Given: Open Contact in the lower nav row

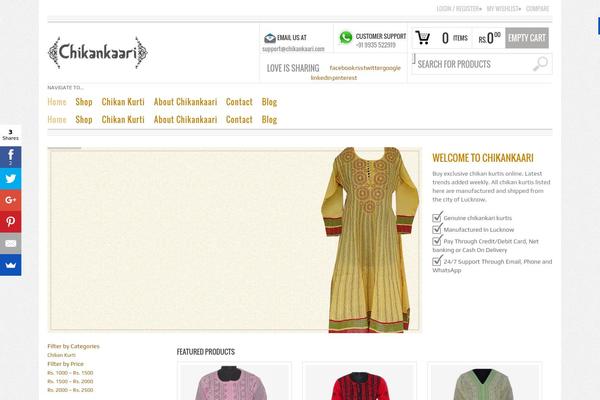Looking at the screenshot, I should point(239,119).
